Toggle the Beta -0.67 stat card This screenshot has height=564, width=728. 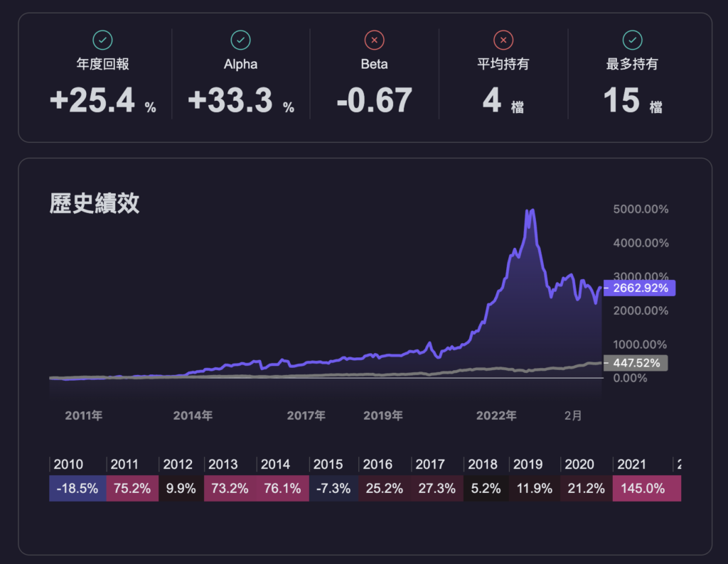373,75
